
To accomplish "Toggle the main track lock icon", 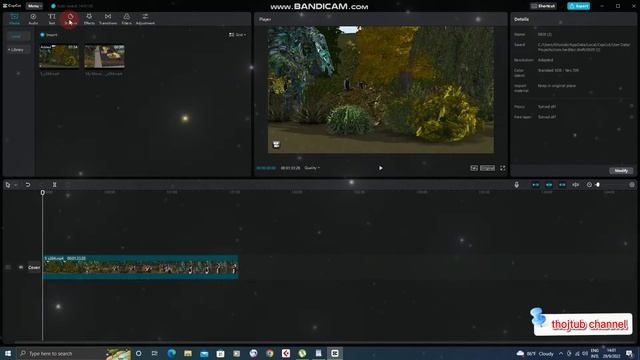I will coord(8,267).
